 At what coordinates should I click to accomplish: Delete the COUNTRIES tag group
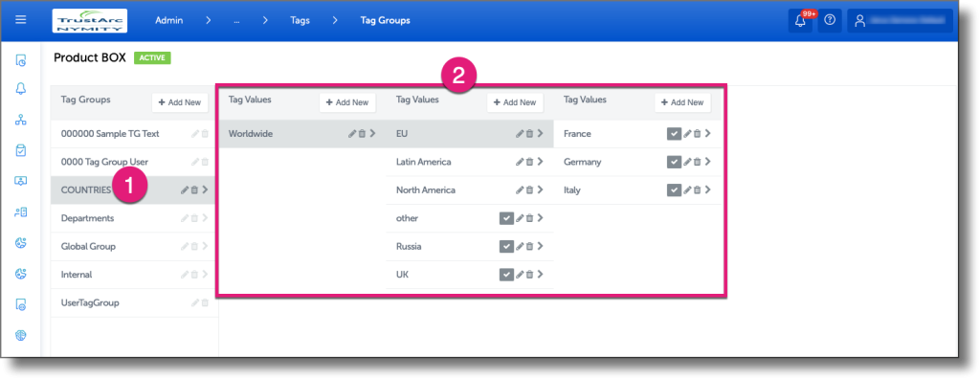coord(194,190)
